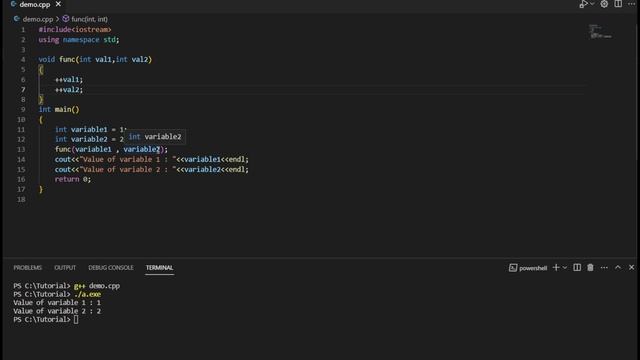Click func(int, int) breadcrumb symbol
This screenshot has width=640, height=360.
pyautogui.click(x=89, y=19)
